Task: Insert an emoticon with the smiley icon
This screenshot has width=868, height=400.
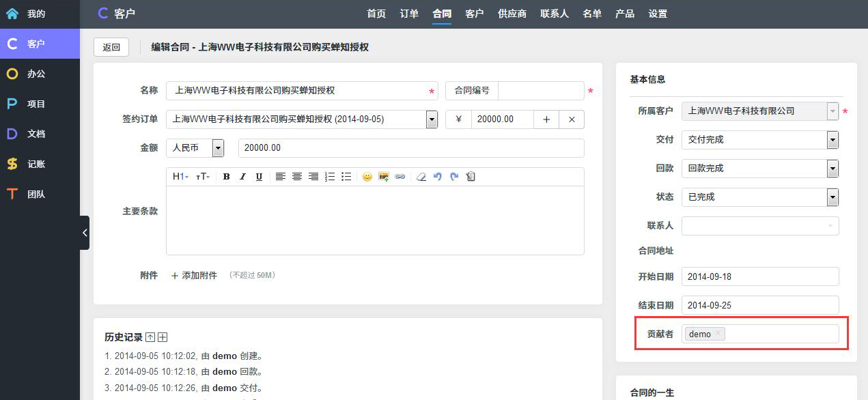Action: coord(367,177)
